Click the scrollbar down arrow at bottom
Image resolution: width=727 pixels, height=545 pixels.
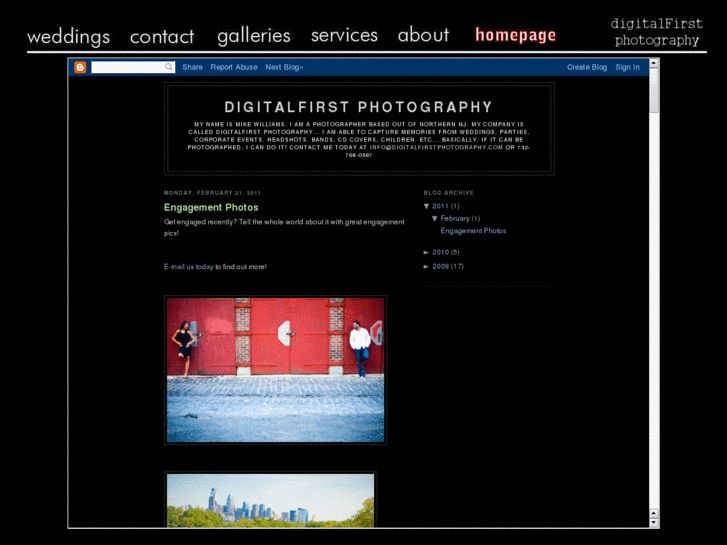(654, 523)
